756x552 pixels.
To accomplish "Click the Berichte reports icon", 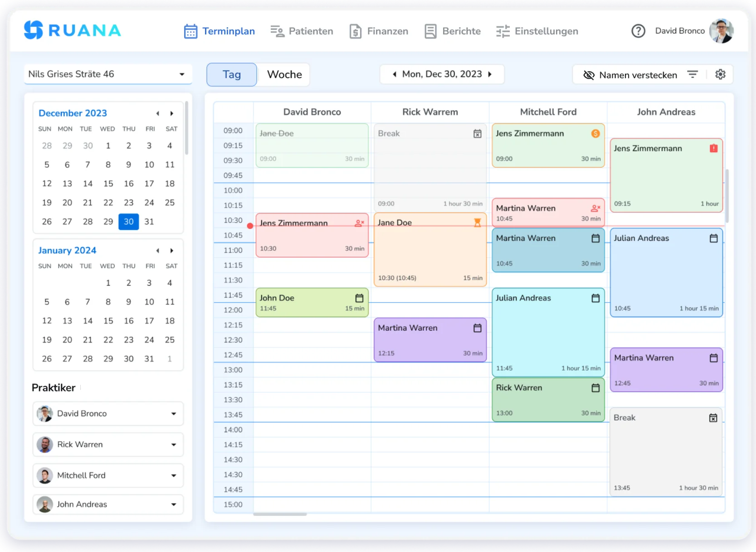I will 430,31.
